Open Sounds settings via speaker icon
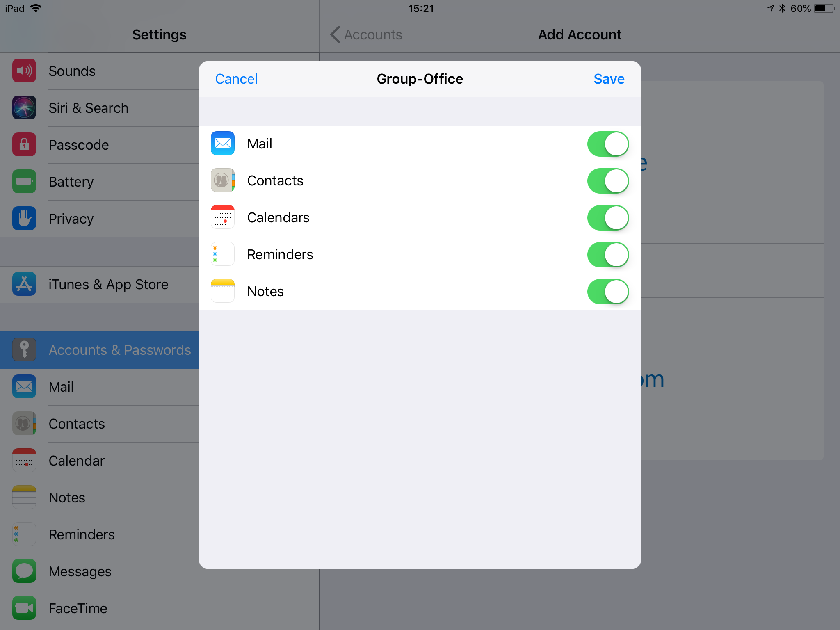 24,71
